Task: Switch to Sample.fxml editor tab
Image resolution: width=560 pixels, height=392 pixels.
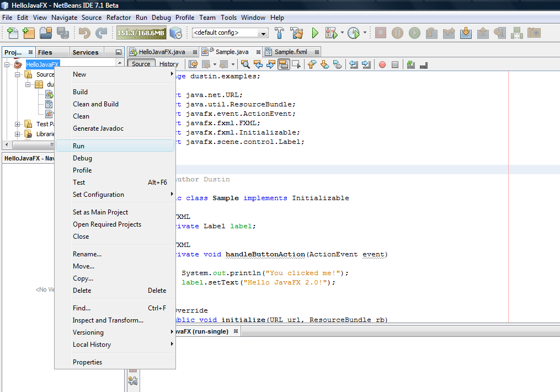Action: pos(290,52)
